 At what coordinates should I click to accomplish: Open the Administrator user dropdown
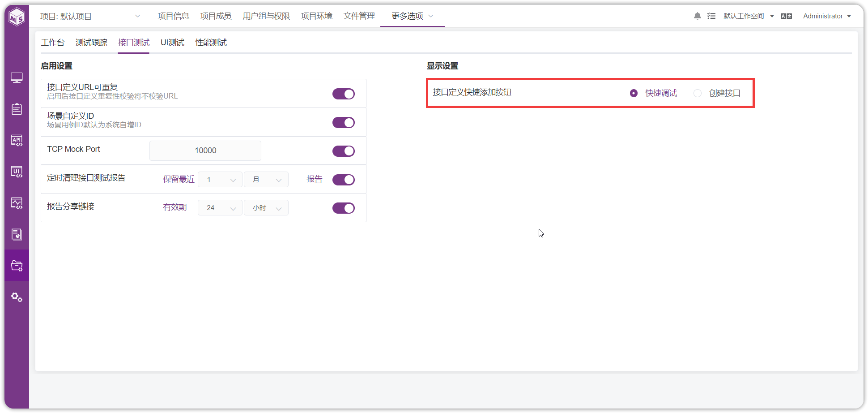827,16
